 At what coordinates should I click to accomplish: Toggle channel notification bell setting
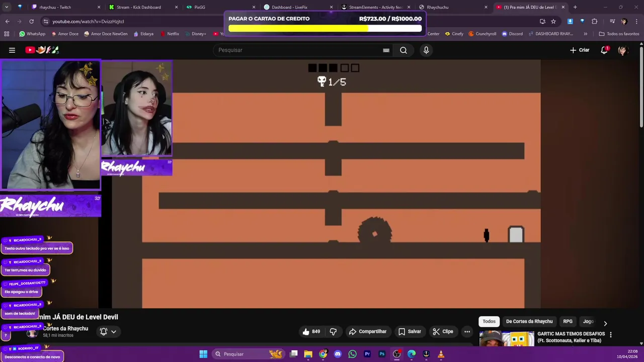(x=104, y=331)
